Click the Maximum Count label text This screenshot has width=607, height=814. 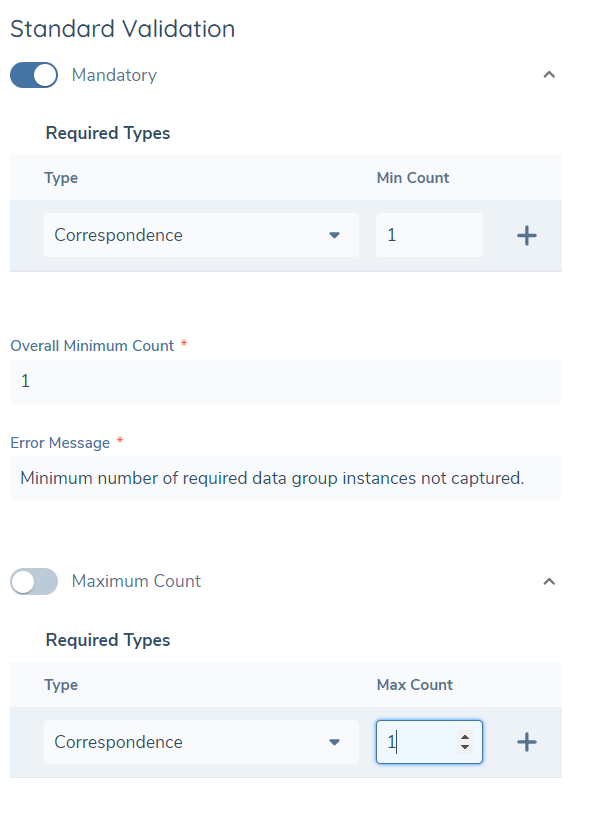pyautogui.click(x=136, y=581)
